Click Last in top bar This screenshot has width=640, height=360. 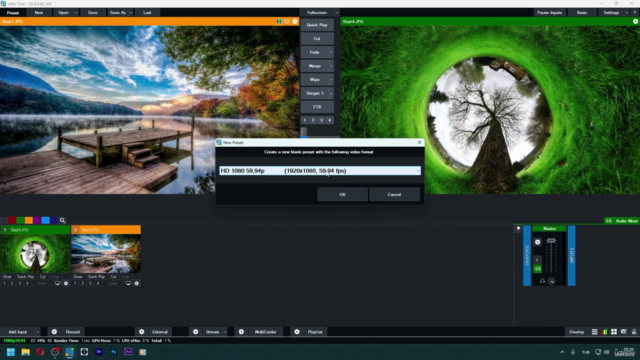point(147,13)
